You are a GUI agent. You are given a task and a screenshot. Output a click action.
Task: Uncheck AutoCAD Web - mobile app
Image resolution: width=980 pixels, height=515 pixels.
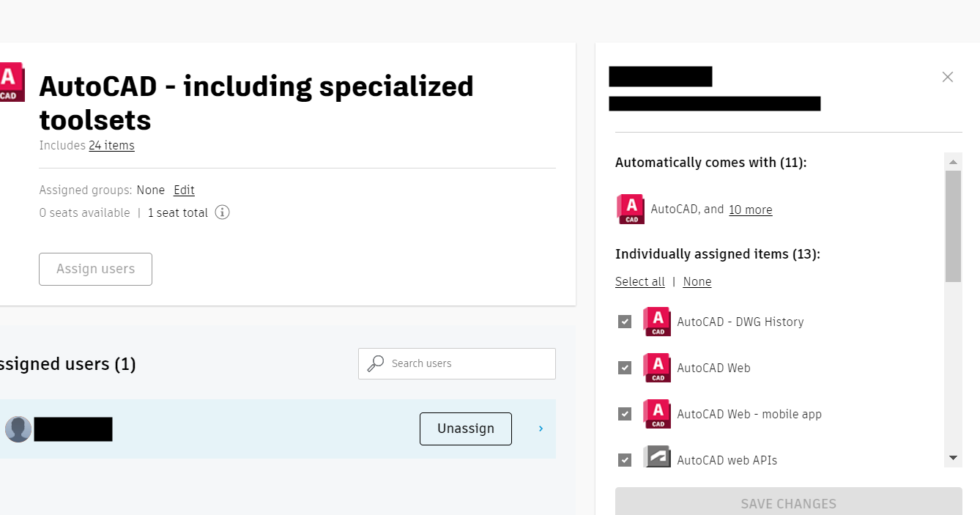click(625, 414)
